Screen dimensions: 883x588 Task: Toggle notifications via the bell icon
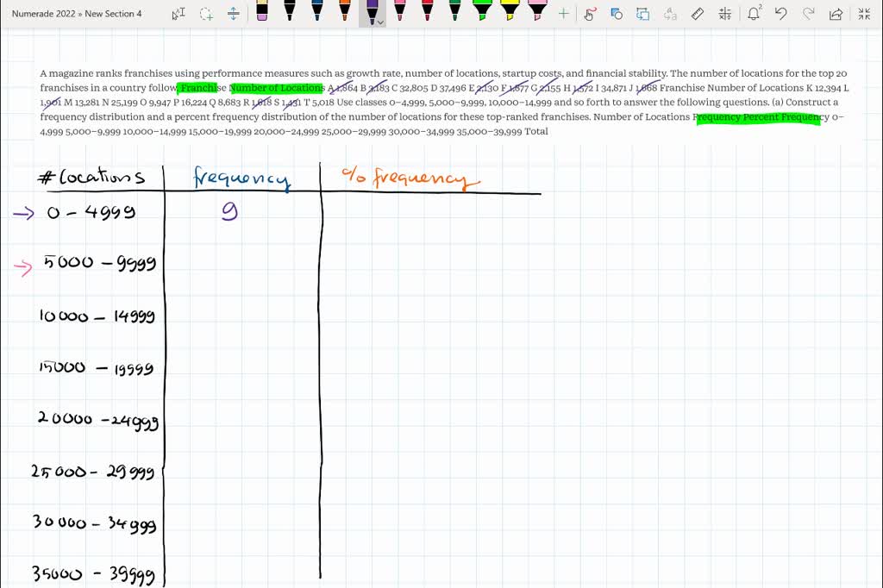click(753, 13)
